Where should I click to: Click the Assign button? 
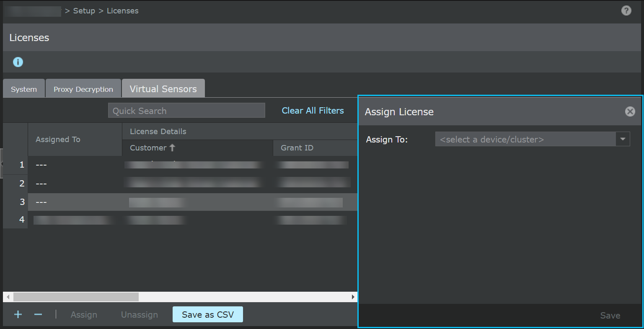84,315
